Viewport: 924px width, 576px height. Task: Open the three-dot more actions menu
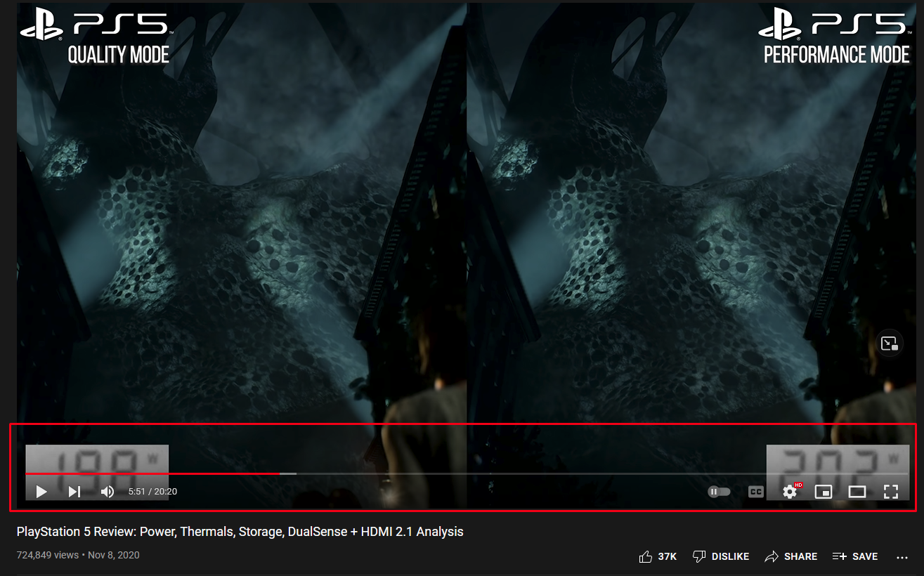[x=903, y=557]
